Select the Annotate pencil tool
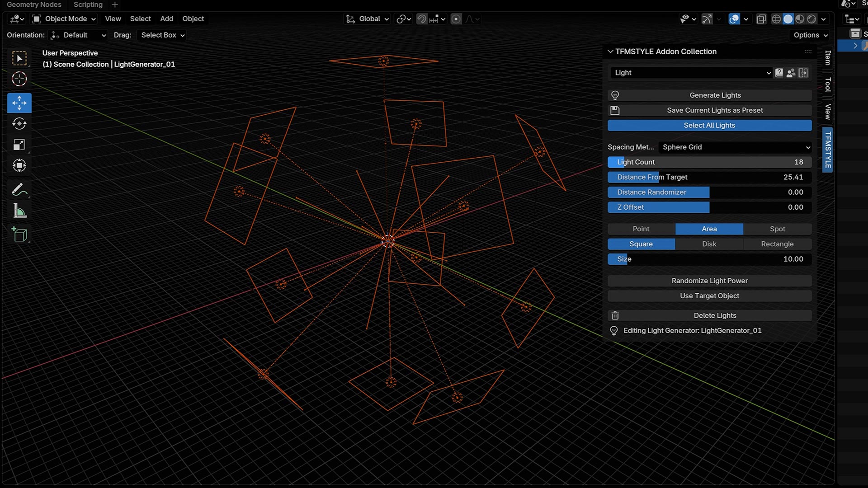The image size is (868, 488). click(19, 190)
